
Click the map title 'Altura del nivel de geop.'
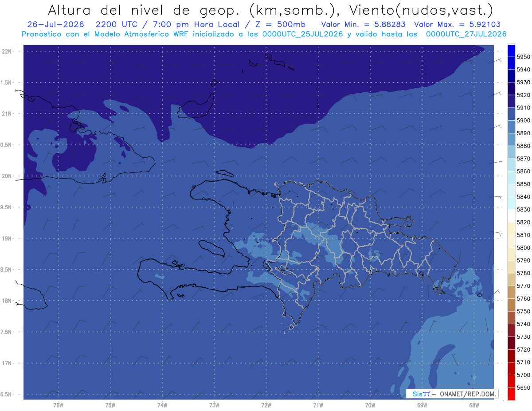145,10
